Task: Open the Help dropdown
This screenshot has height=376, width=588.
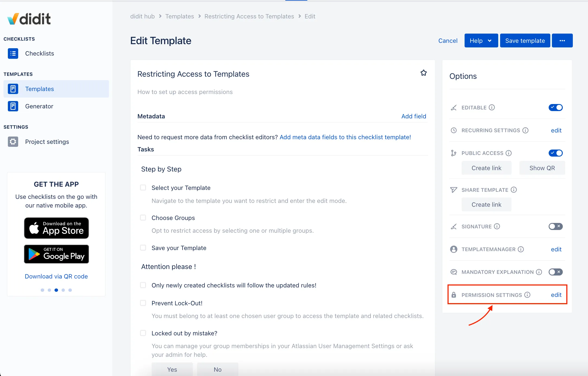Action: (x=481, y=41)
